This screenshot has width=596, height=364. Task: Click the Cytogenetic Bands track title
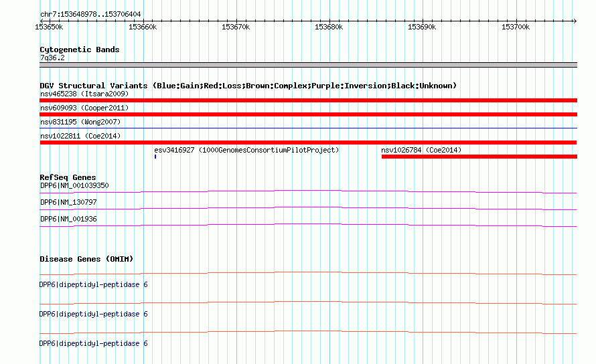coord(80,50)
